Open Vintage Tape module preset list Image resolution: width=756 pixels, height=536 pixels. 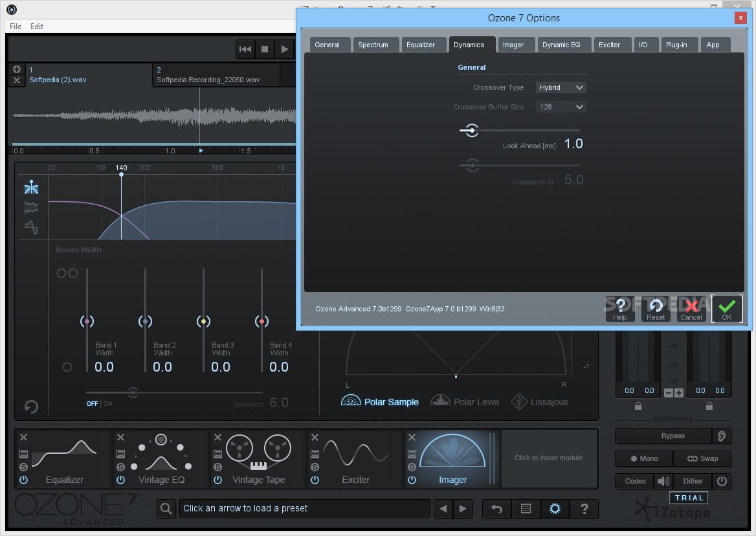[x=218, y=454]
